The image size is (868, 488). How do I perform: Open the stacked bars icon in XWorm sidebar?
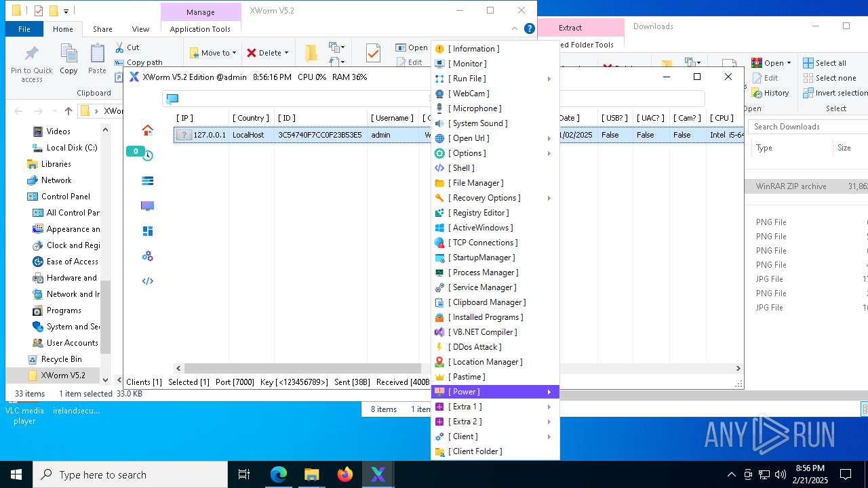click(147, 181)
